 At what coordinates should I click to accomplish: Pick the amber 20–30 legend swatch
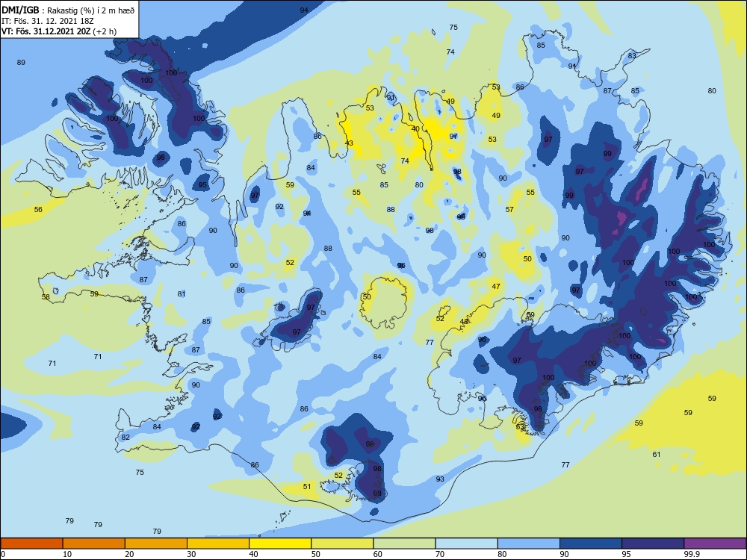pyautogui.click(x=156, y=544)
